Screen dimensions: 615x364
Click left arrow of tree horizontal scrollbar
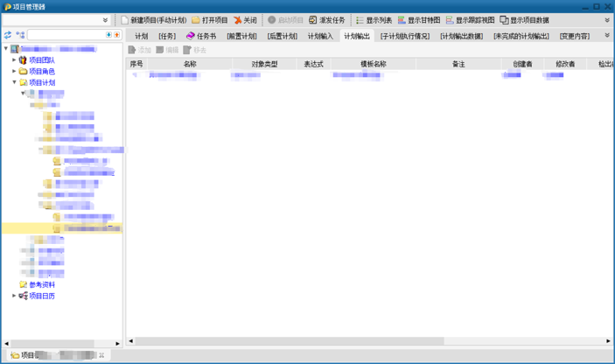pos(6,343)
